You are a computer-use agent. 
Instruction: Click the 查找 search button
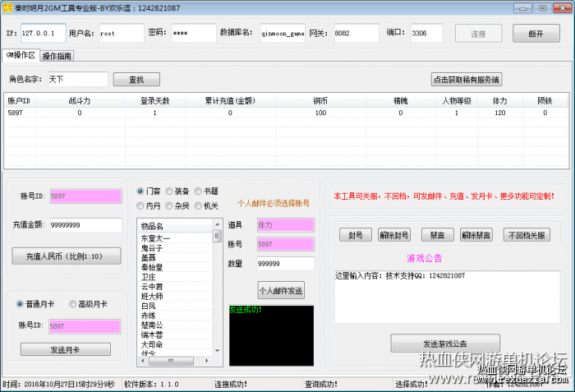click(x=136, y=80)
